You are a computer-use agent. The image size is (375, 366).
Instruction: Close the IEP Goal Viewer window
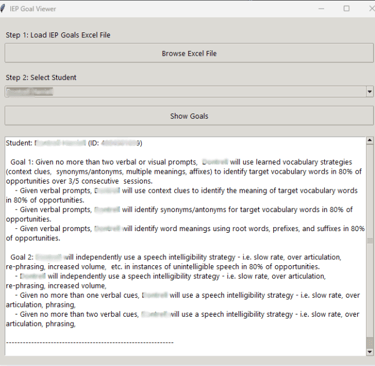click(372, 9)
